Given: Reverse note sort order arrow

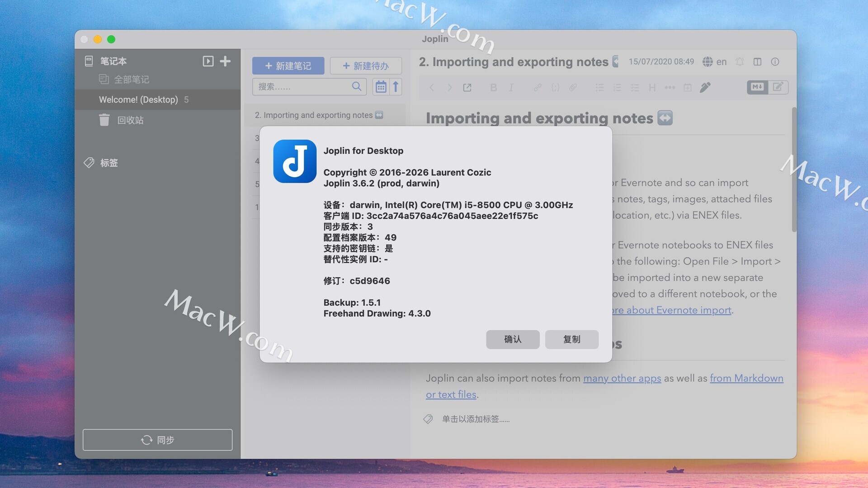Looking at the screenshot, I should click(x=396, y=87).
